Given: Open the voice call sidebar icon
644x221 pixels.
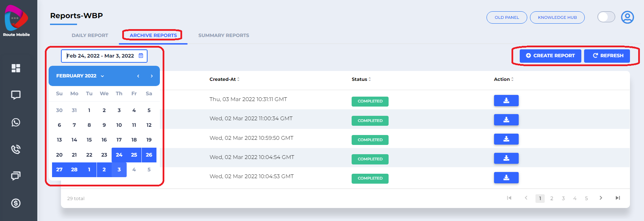Looking at the screenshot, I should [x=16, y=149].
